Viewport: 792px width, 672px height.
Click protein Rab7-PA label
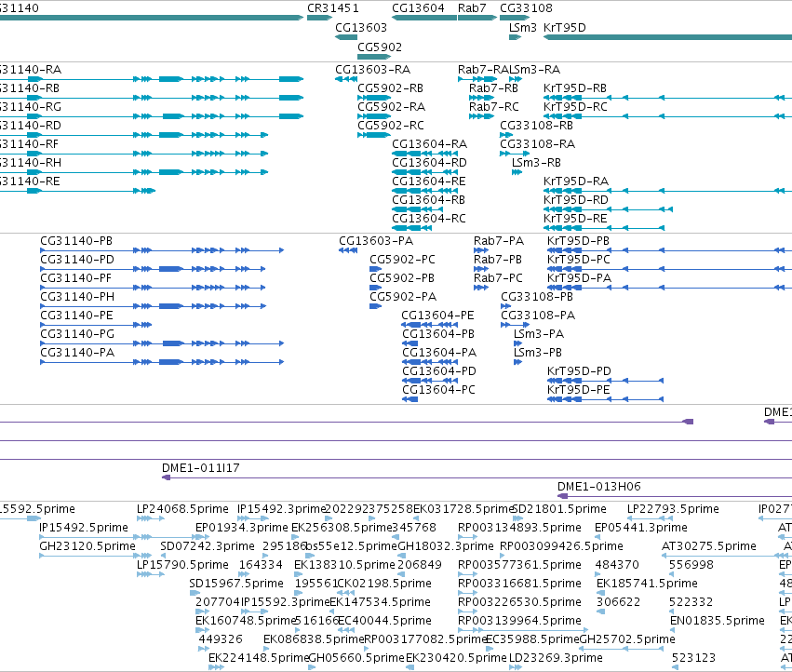click(499, 241)
